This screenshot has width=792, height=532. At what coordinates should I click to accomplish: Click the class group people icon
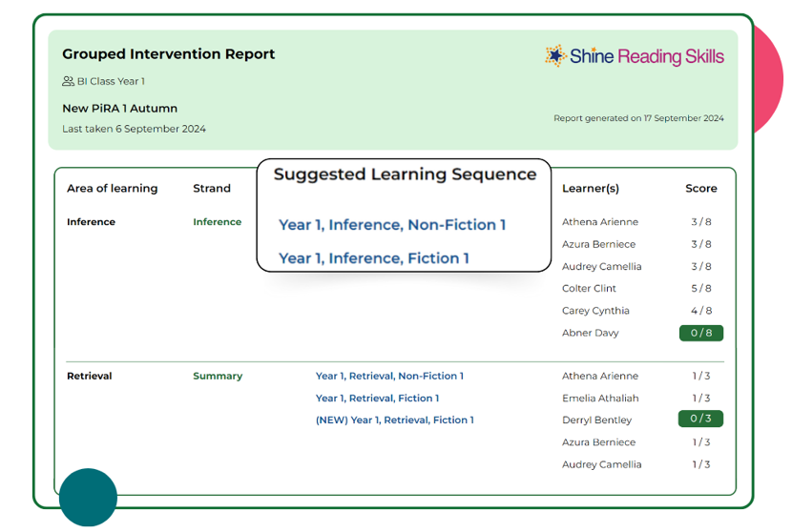pyautogui.click(x=68, y=82)
